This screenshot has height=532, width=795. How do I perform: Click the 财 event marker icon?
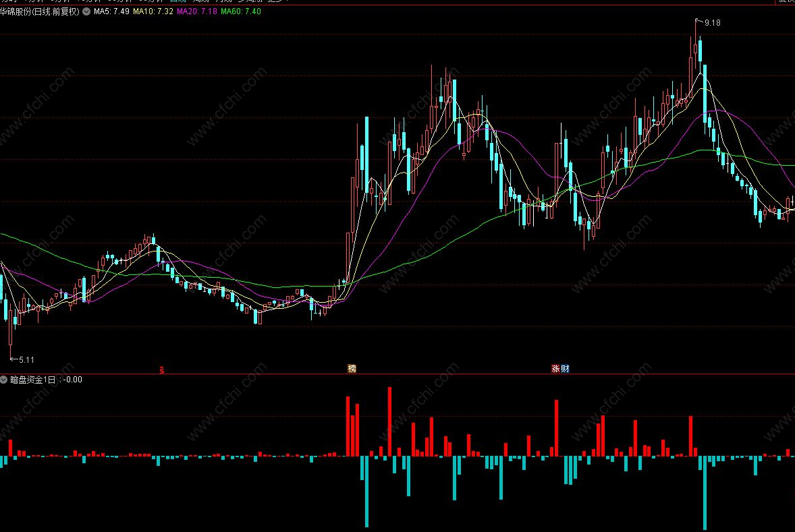click(x=565, y=369)
